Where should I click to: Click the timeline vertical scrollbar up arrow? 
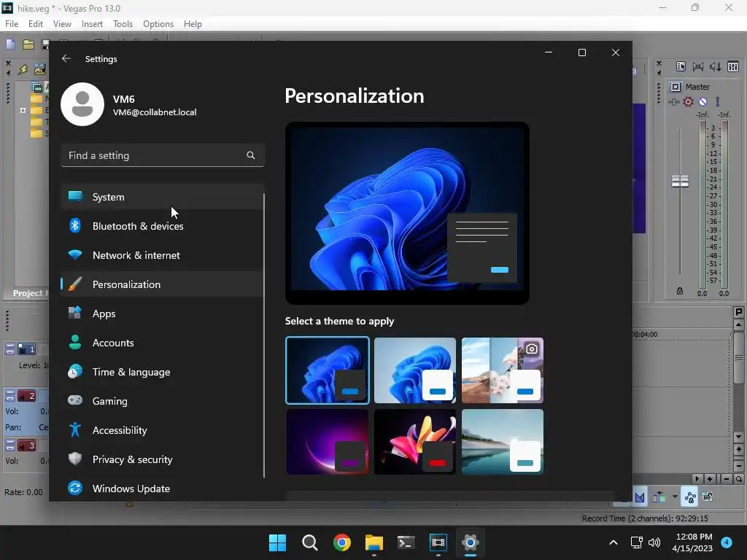[739, 325]
